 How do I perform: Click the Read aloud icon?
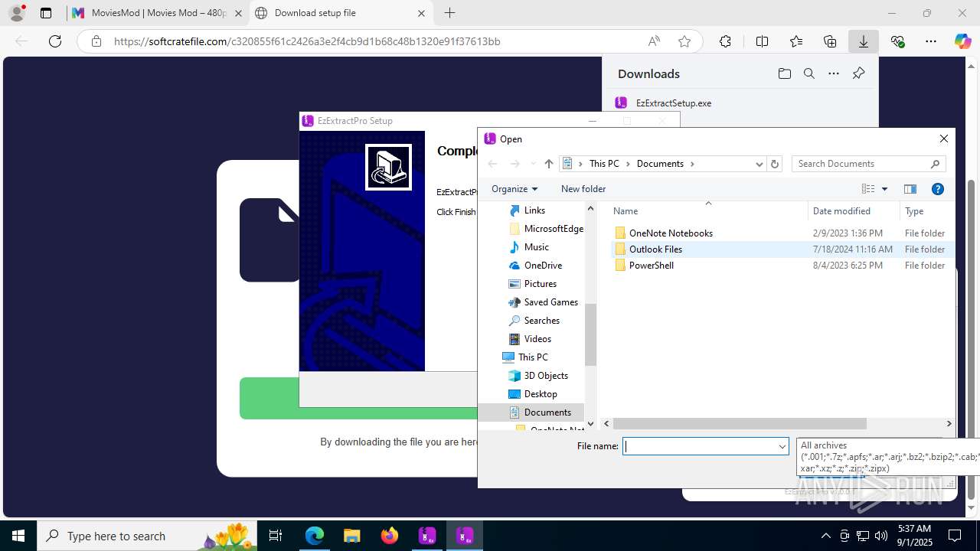click(654, 41)
